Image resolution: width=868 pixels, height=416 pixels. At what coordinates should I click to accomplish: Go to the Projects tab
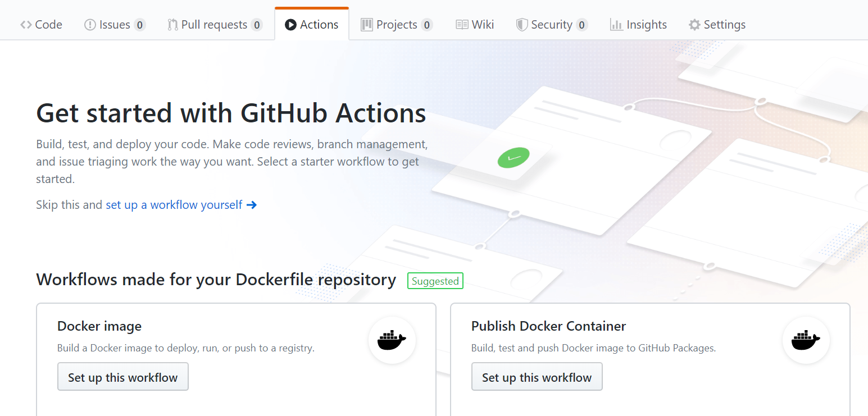point(397,25)
